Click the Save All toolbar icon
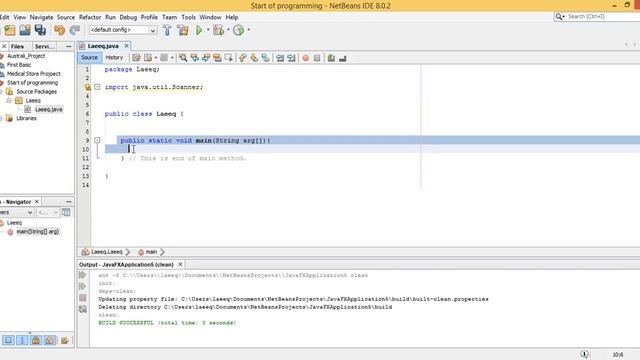640x360 pixels. (x=40, y=30)
